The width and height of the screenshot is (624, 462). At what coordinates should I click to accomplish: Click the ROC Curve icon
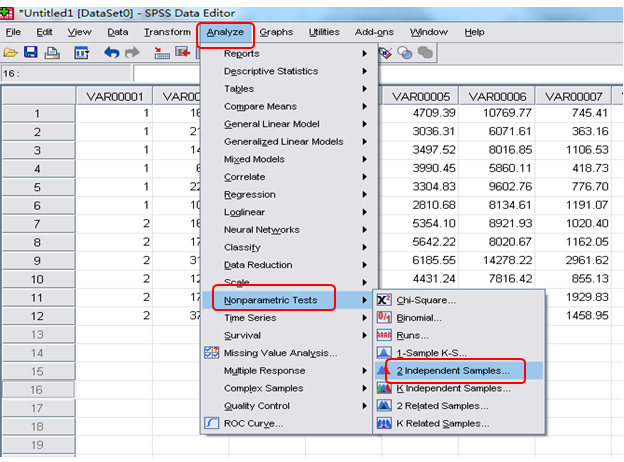tap(211, 423)
